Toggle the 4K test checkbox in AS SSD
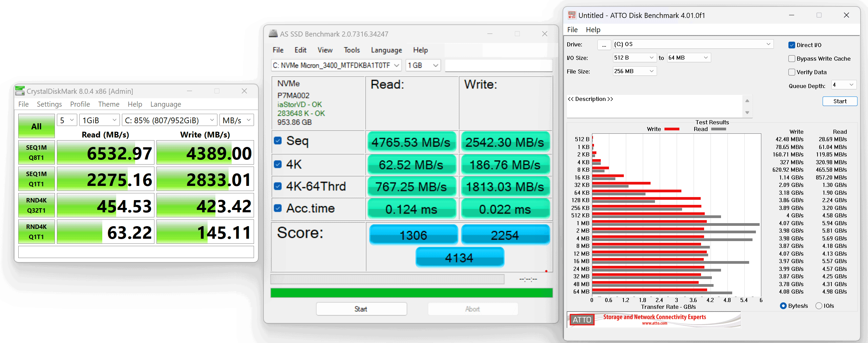The height and width of the screenshot is (343, 868). [278, 164]
